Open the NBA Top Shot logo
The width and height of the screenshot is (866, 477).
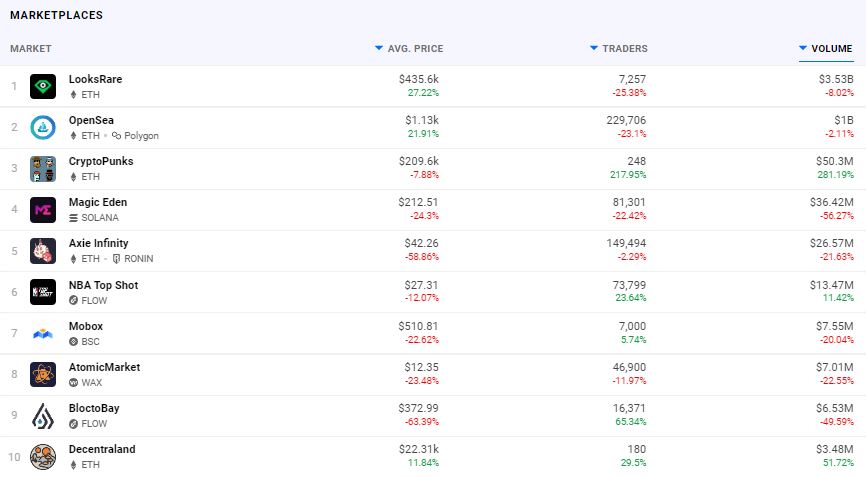[x=43, y=292]
